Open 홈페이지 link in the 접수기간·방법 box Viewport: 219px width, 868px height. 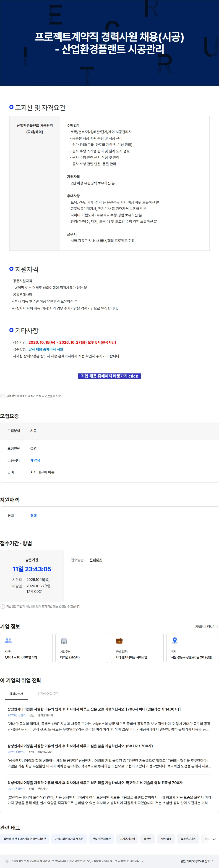[x=96, y=560]
